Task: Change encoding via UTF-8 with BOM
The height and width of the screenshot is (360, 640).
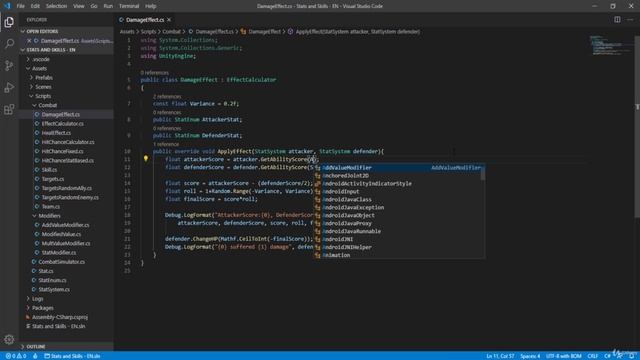Action: tap(563, 356)
